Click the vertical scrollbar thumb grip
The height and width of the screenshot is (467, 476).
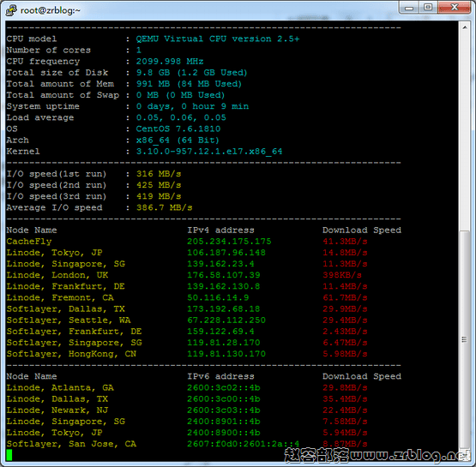tap(464, 339)
